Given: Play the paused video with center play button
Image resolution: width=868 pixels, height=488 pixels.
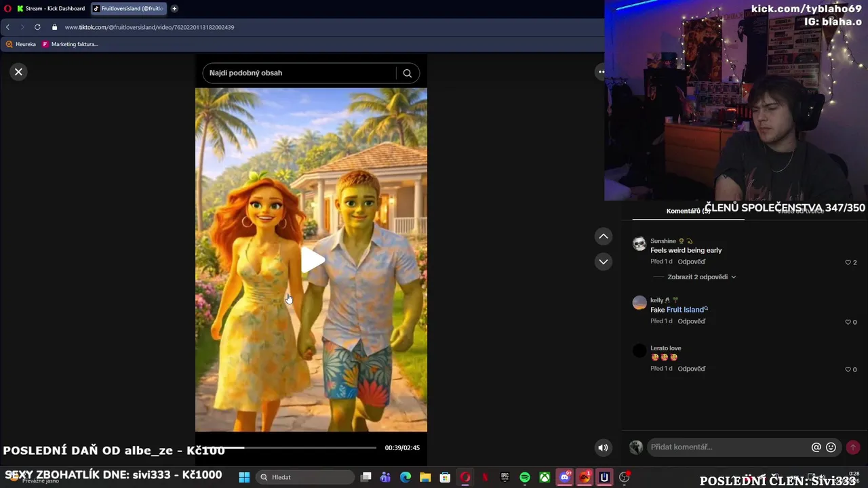Looking at the screenshot, I should pos(311,260).
